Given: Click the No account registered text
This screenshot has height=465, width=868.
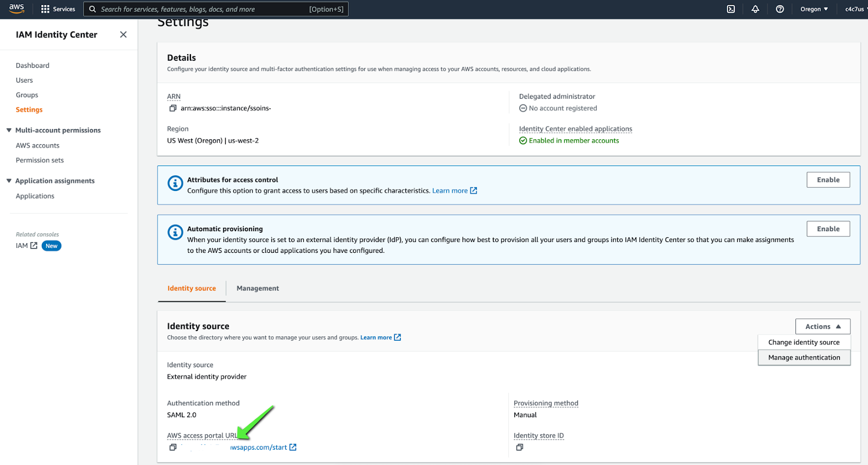Looking at the screenshot, I should point(563,108).
